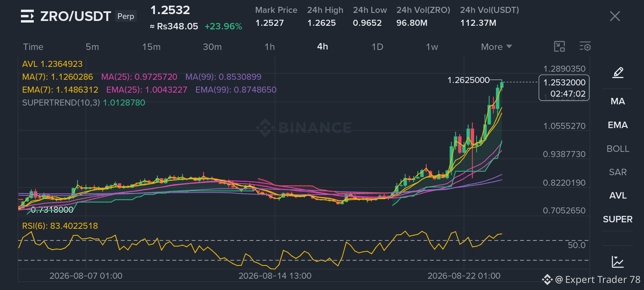
Task: Click the RSI 50.0 axis label
Action: click(576, 245)
